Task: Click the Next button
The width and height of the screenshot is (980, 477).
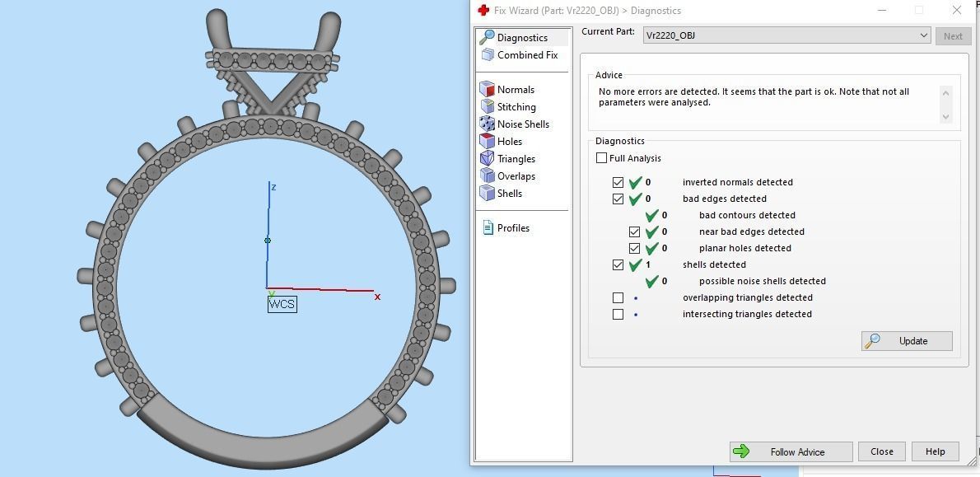Action: 953,35
